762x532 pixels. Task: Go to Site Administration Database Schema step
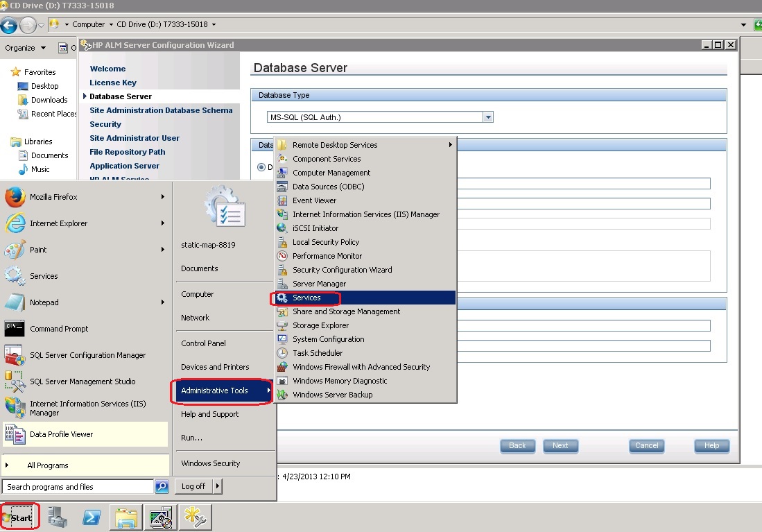[x=161, y=110]
